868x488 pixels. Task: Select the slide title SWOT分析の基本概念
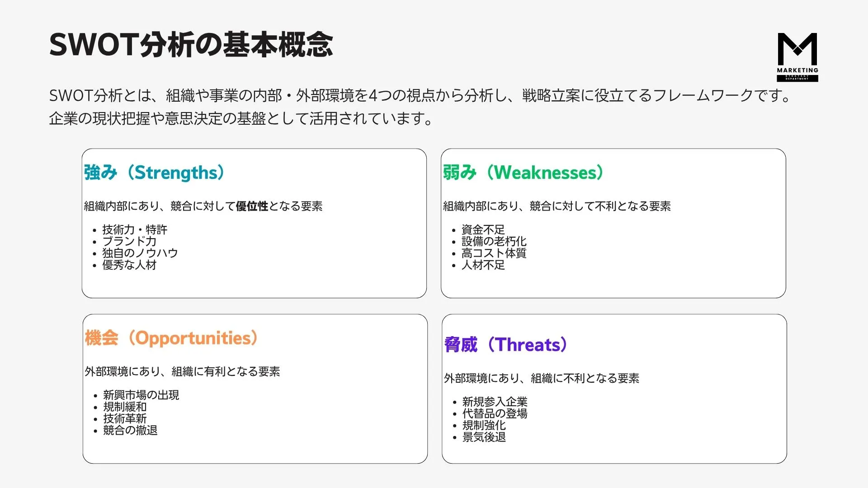(191, 45)
